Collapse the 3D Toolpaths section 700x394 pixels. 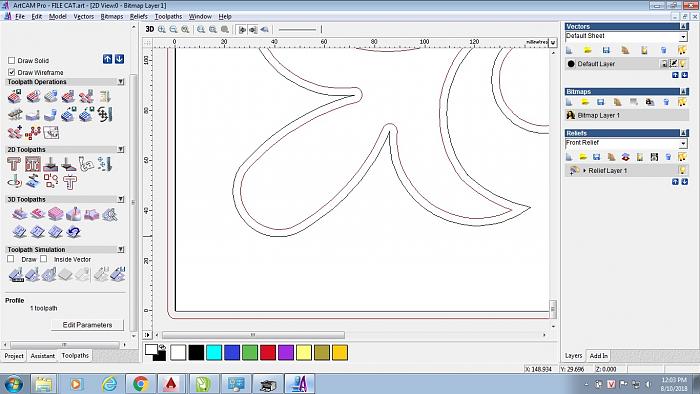(x=121, y=199)
